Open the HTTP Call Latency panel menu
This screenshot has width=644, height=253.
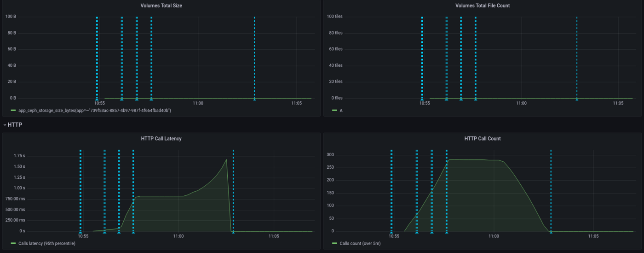(161, 138)
